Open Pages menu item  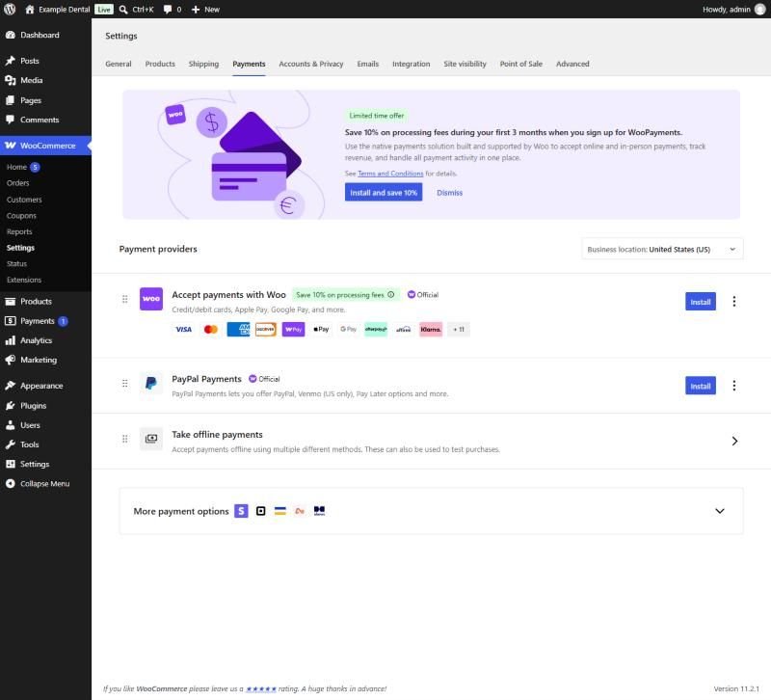(45, 100)
